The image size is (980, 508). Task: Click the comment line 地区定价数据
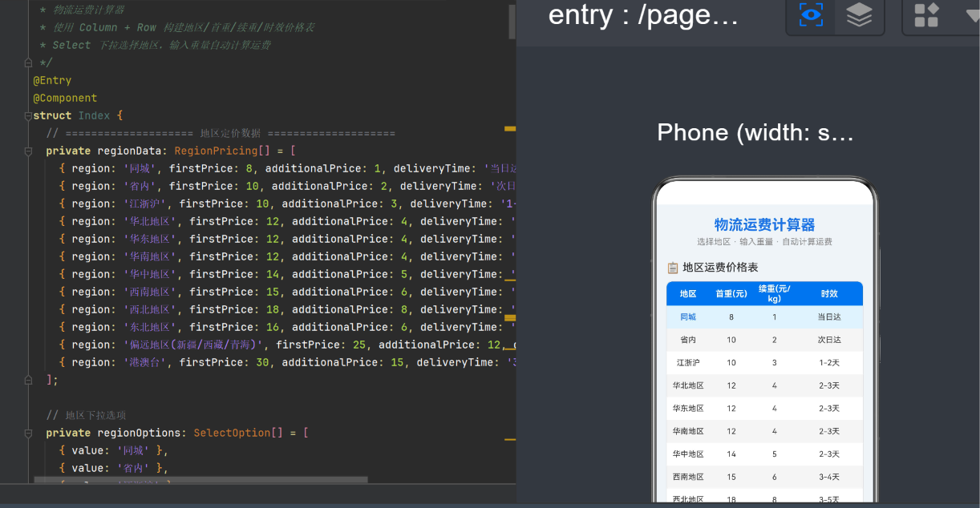coord(221,134)
